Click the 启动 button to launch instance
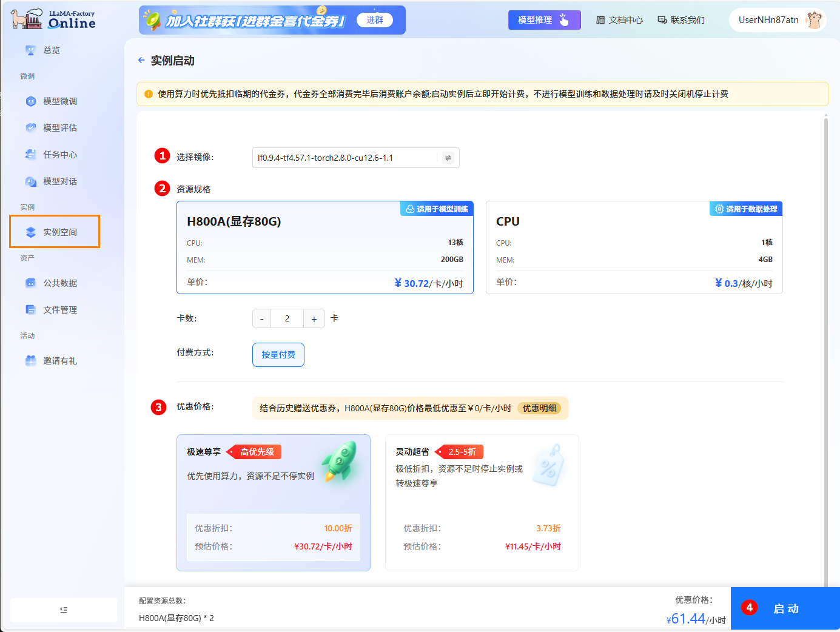This screenshot has width=840, height=632. [x=785, y=608]
